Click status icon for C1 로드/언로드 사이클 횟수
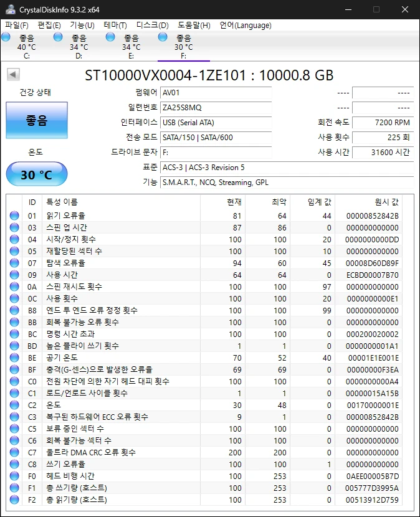 (14, 393)
